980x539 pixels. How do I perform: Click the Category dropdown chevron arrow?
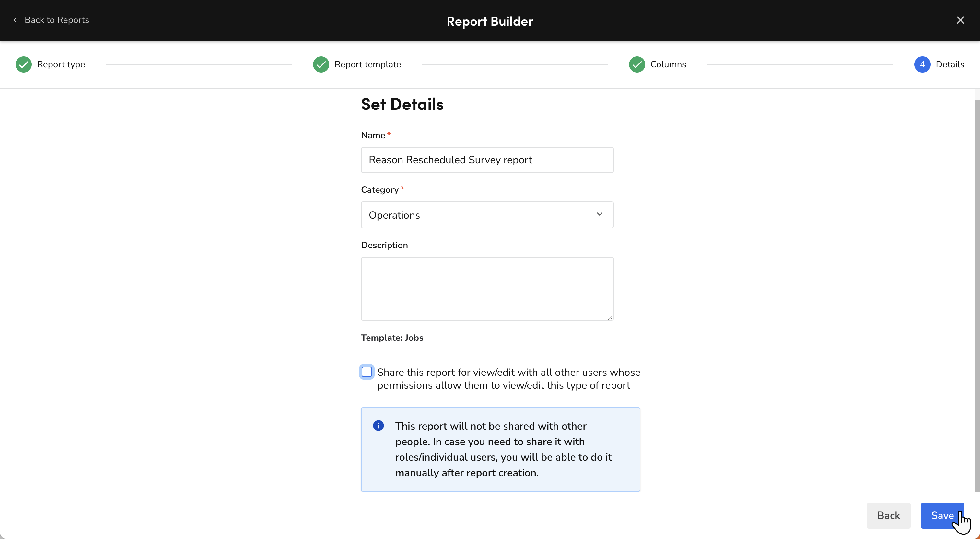600,214
